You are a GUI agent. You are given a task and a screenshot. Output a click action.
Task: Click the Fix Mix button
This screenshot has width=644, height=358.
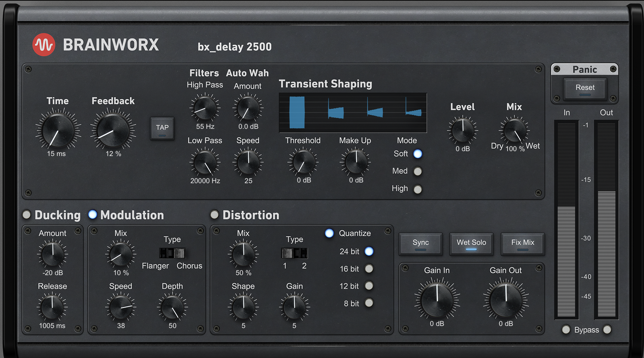point(523,243)
